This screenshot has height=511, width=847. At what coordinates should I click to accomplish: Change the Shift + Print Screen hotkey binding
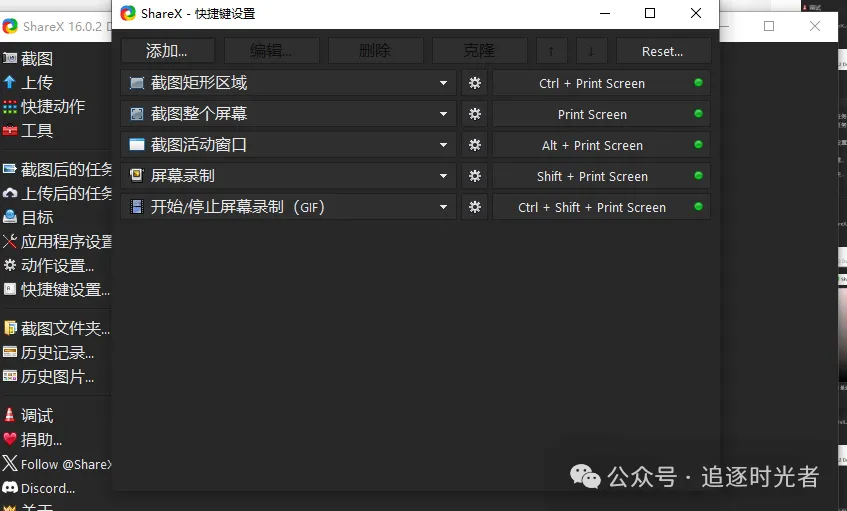pyautogui.click(x=601, y=176)
